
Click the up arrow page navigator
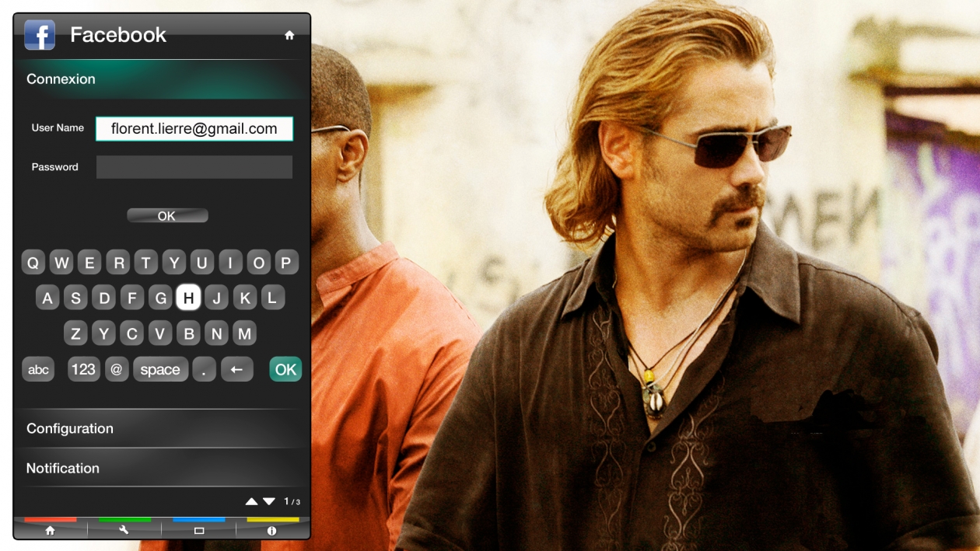[x=251, y=502]
